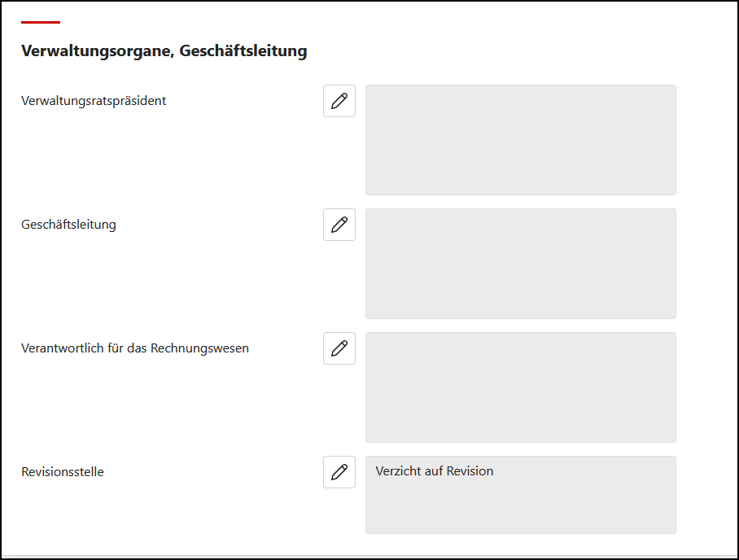The width and height of the screenshot is (739, 560).
Task: Edit the Verwaltungsratspräsident entry via pencil icon
Action: pos(339,101)
